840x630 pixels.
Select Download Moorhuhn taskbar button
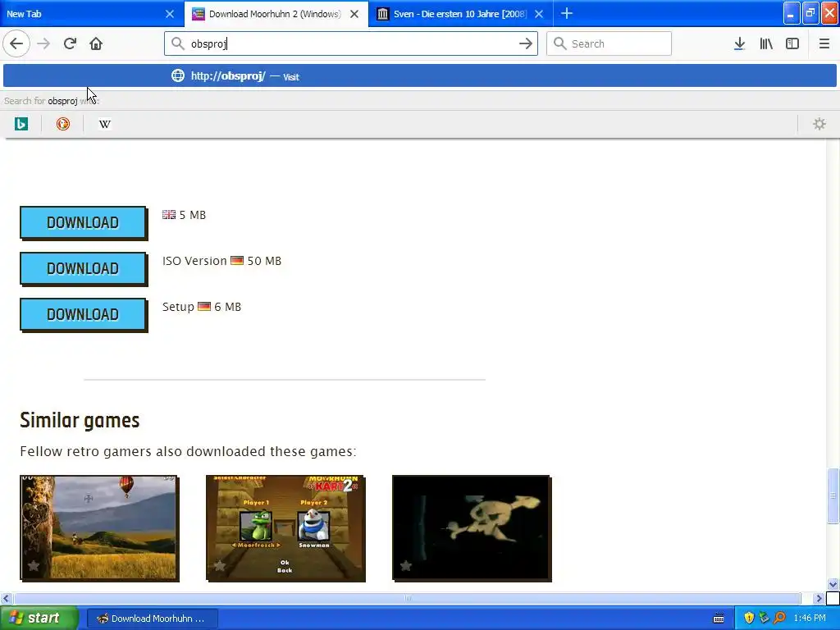152,619
